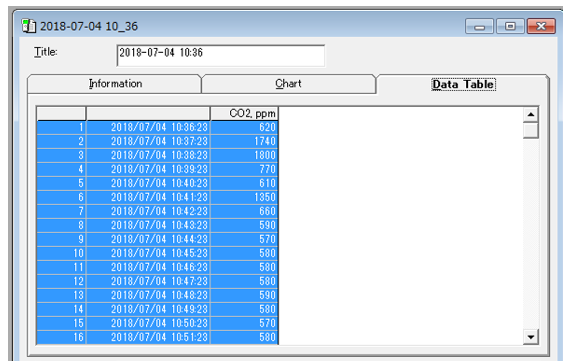Click the CO2, ppm column header
This screenshot has width=568, height=362.
pos(244,114)
